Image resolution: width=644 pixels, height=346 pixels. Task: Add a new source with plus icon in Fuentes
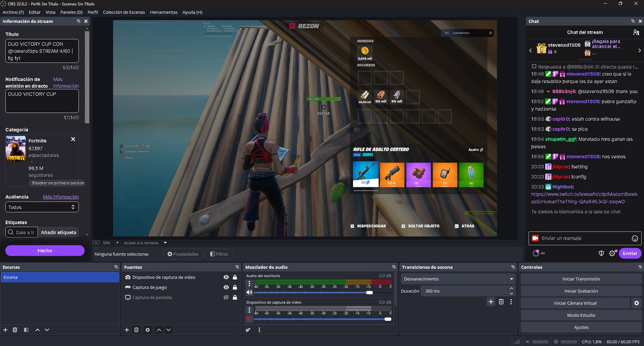(127, 329)
